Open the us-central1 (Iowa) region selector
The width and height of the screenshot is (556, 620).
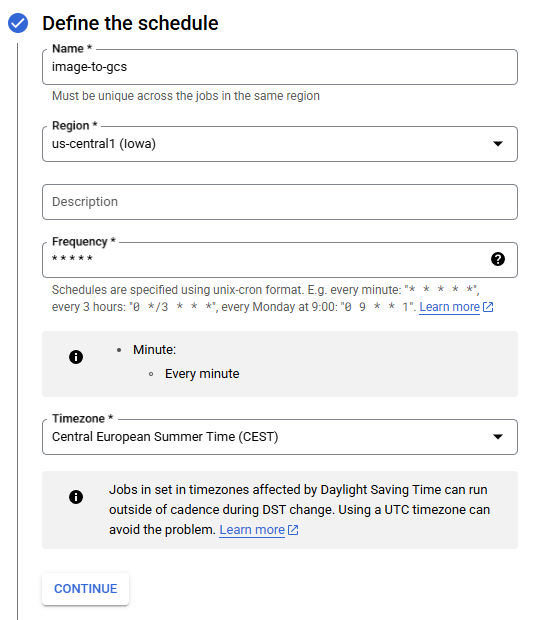click(x=280, y=144)
